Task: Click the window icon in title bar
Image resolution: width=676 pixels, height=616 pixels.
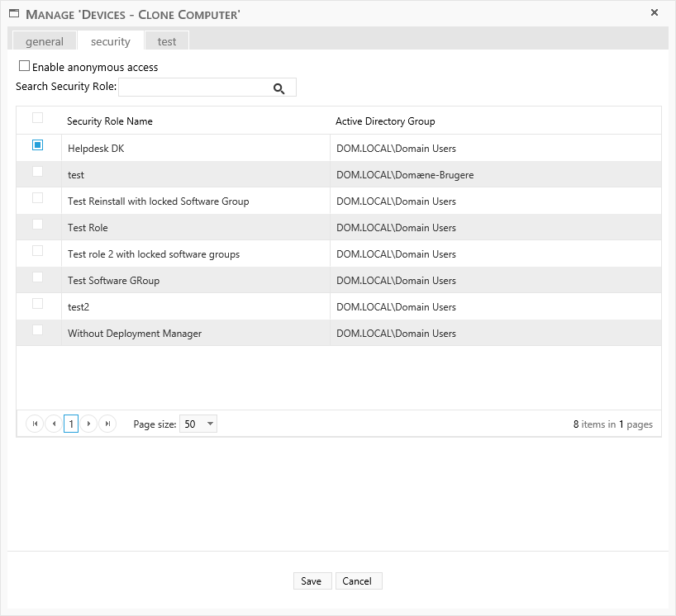Action: point(14,14)
